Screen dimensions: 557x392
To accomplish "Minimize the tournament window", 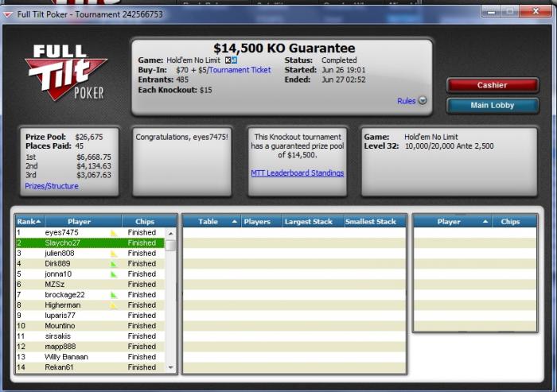I will point(492,12).
